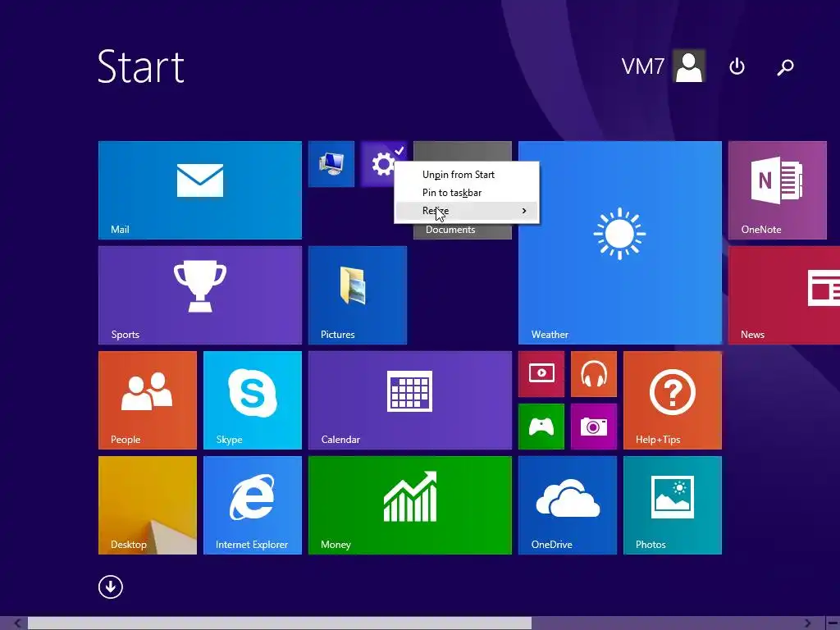Open the small Music headphones tile
Screen dimensions: 840x630
[594, 374]
